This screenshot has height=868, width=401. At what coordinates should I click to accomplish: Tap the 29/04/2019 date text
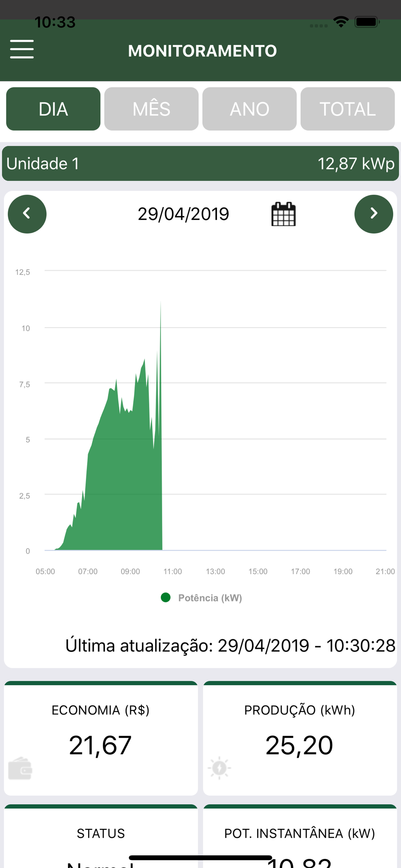point(183,214)
